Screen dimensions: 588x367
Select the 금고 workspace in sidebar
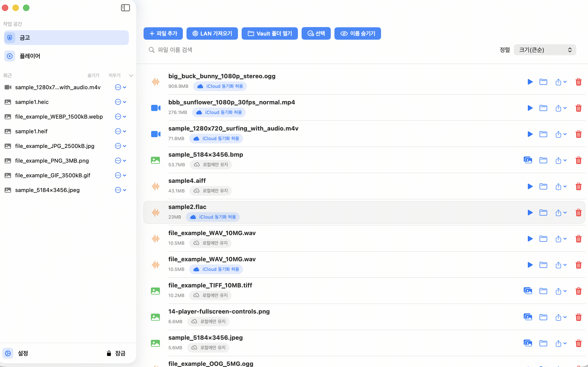pos(25,37)
